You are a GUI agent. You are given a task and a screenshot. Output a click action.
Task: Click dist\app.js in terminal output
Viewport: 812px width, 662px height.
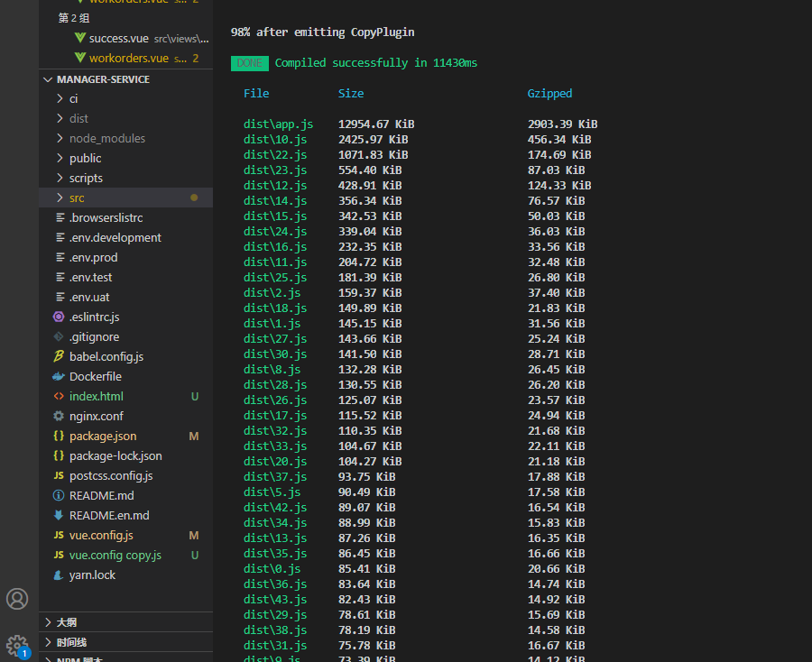pos(278,124)
